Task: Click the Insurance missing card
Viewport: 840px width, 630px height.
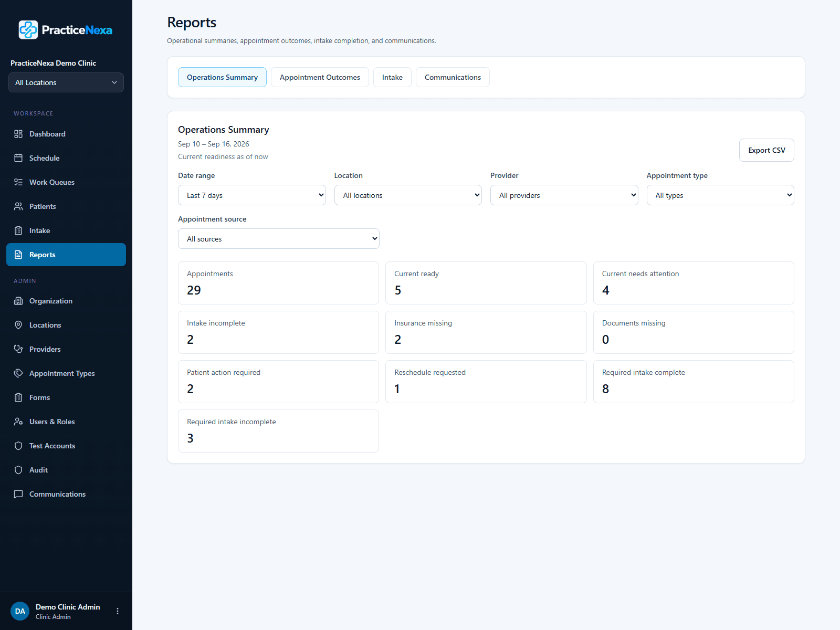Action: pyautogui.click(x=486, y=332)
